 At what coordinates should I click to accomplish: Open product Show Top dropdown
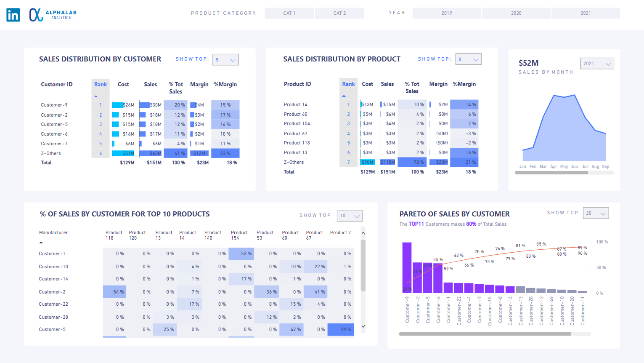pyautogui.click(x=468, y=59)
